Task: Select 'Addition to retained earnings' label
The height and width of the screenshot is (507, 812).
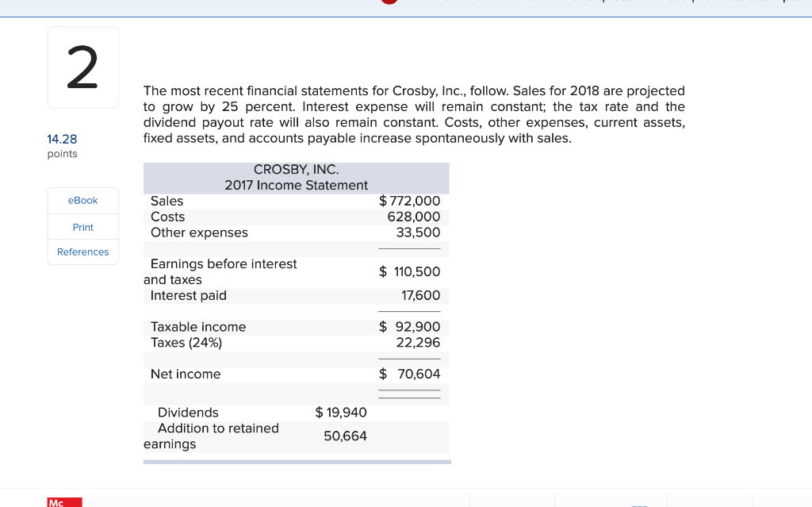Action: [x=211, y=436]
